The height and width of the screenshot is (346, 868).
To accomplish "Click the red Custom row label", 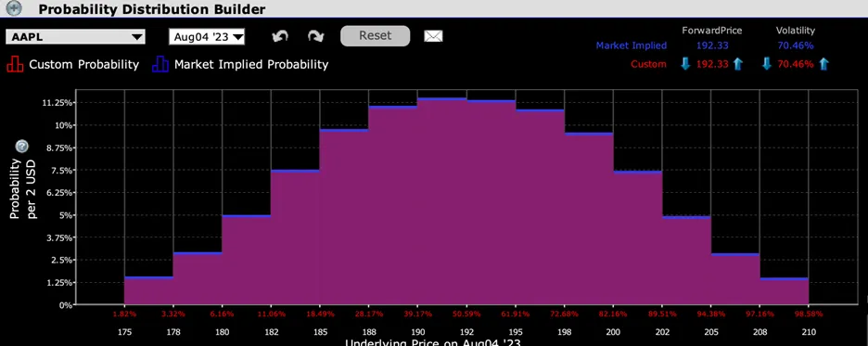I will point(648,64).
